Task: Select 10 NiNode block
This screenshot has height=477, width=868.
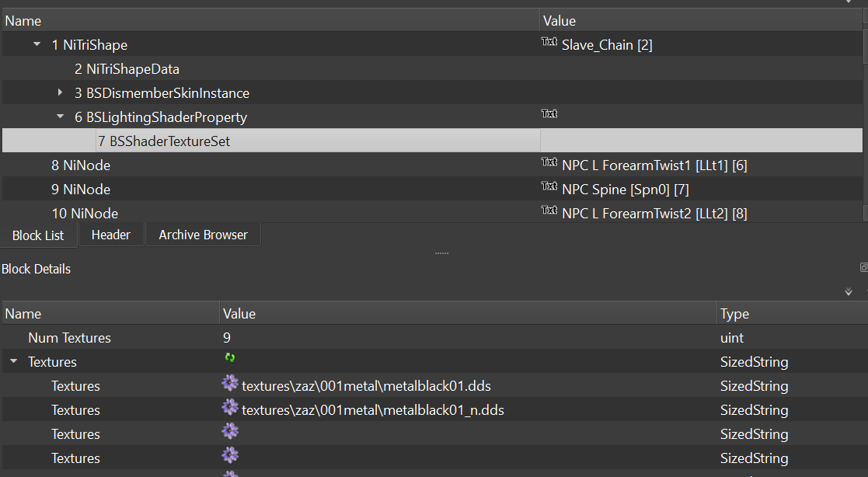Action: coord(85,213)
